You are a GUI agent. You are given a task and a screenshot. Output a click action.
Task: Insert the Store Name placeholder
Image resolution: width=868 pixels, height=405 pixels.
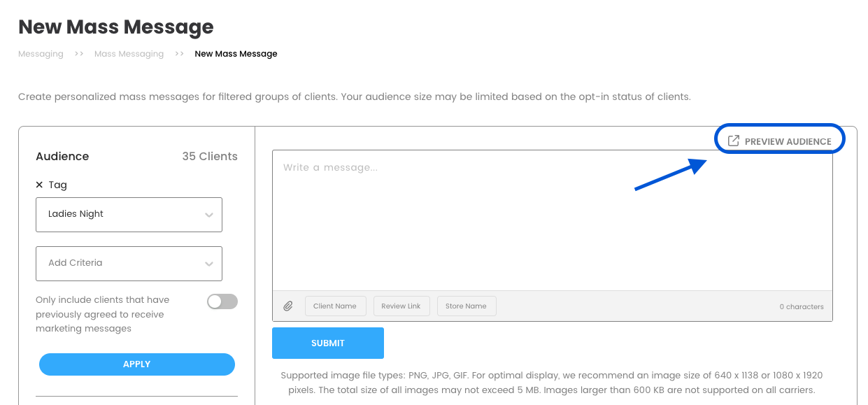click(x=466, y=306)
